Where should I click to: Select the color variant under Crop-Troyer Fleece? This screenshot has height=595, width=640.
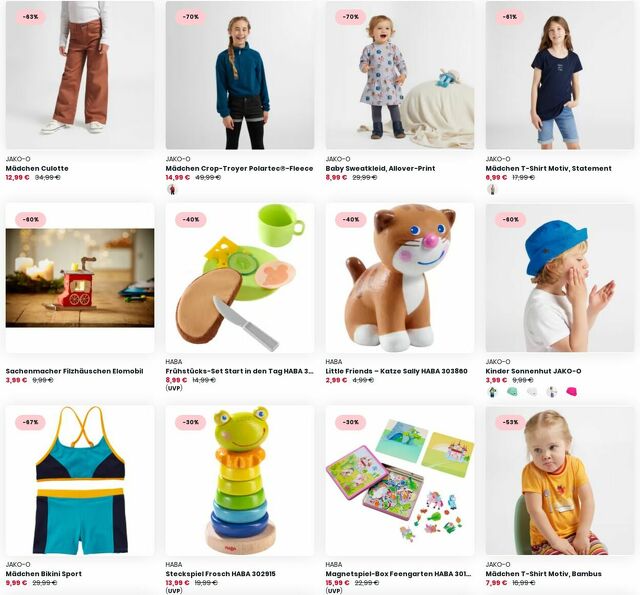pyautogui.click(x=172, y=189)
